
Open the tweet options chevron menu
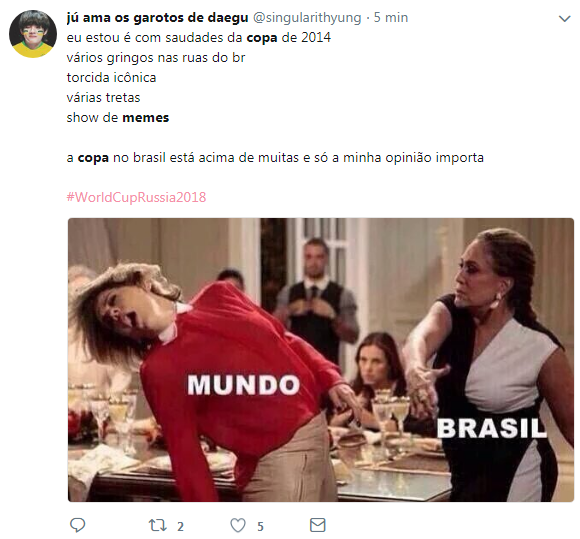tap(564, 18)
